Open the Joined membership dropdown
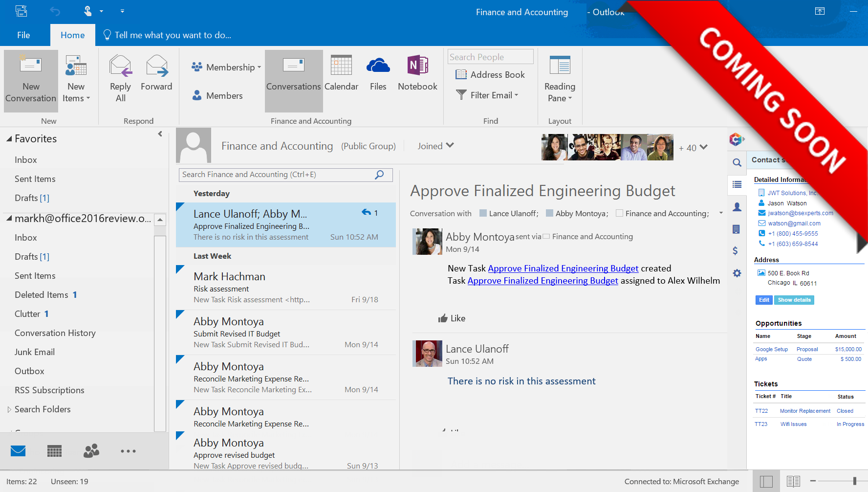868x492 pixels. click(x=435, y=146)
